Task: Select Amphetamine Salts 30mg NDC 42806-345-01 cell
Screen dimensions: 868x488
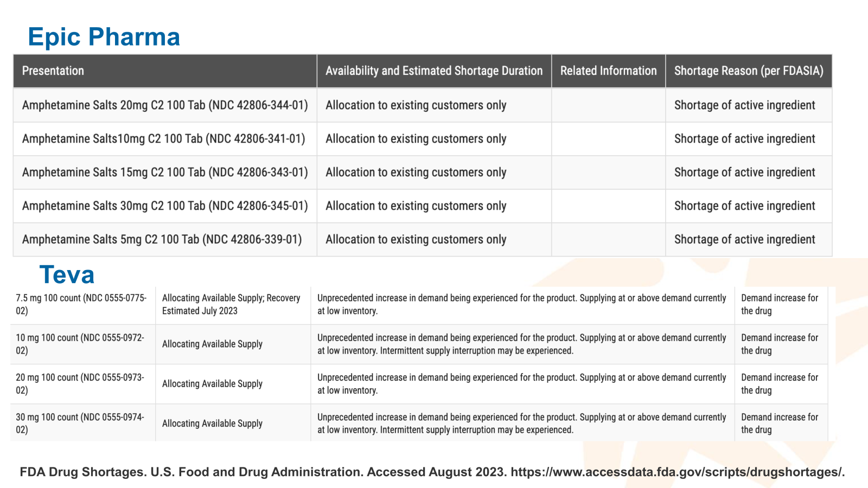Action: [165, 206]
